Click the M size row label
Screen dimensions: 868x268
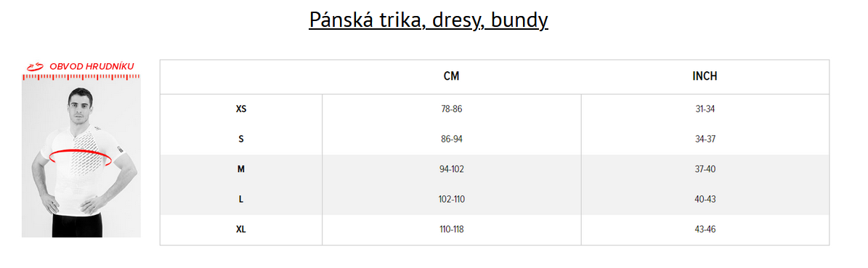point(241,169)
